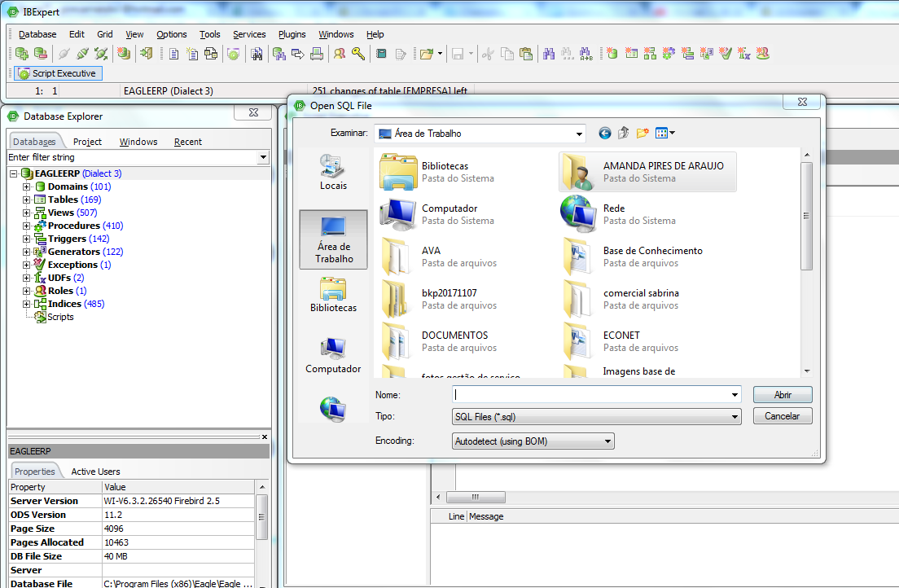Switch to the Windows tab in Database Explorer
This screenshot has width=899, height=588.
[x=138, y=142]
